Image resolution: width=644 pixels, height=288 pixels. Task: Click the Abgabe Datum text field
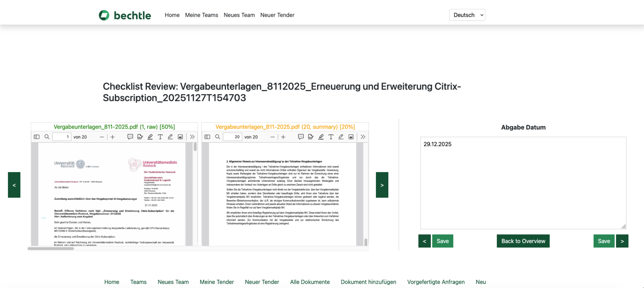click(523, 183)
